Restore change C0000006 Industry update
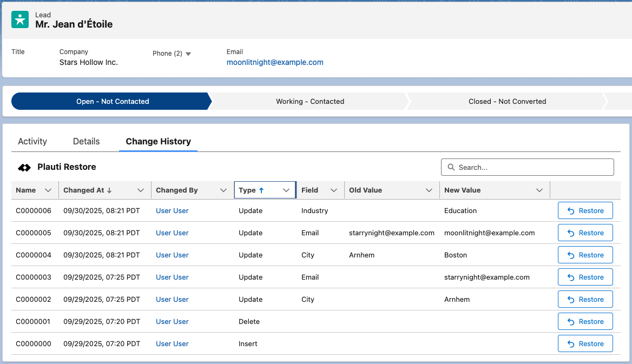632x364 pixels. pyautogui.click(x=585, y=210)
